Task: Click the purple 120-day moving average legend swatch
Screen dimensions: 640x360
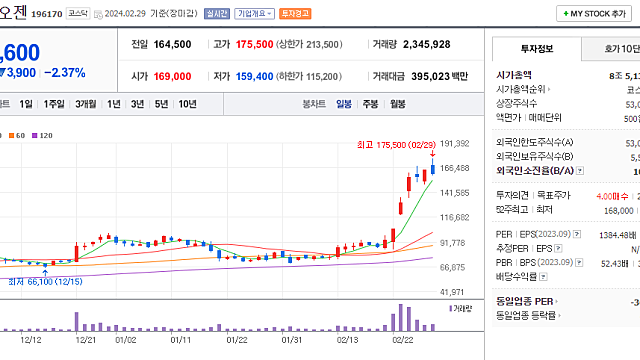Action: [35, 136]
